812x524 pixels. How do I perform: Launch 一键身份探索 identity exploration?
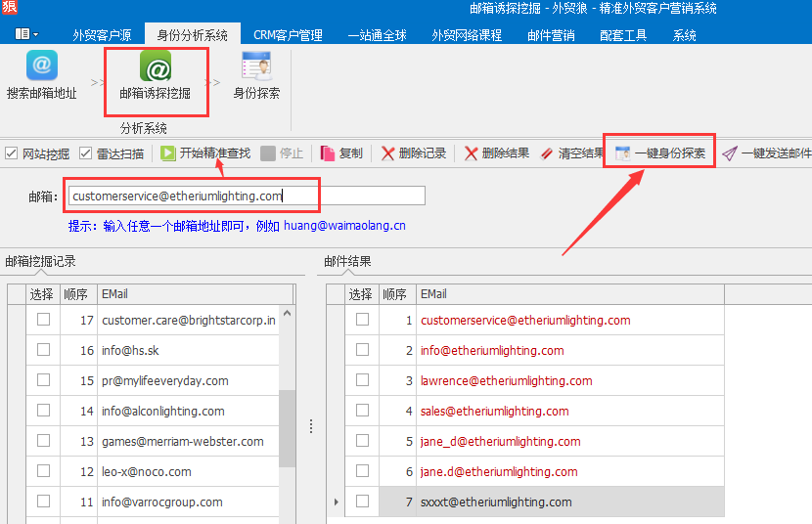coord(659,153)
